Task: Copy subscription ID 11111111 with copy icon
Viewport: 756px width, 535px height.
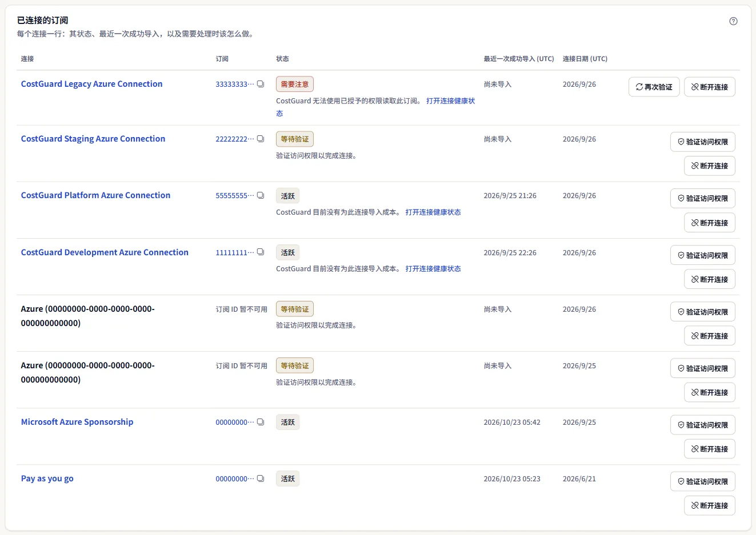Action: (x=261, y=252)
